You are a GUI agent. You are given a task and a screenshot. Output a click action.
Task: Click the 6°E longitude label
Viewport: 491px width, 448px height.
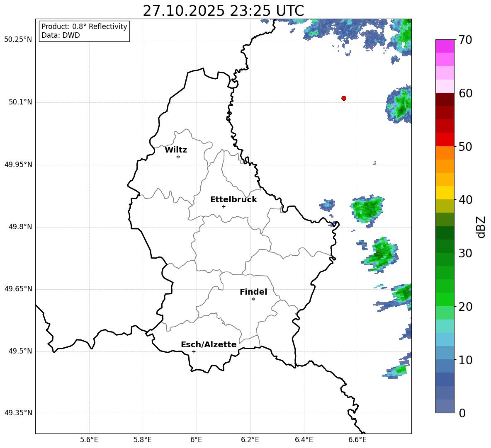tap(196, 440)
